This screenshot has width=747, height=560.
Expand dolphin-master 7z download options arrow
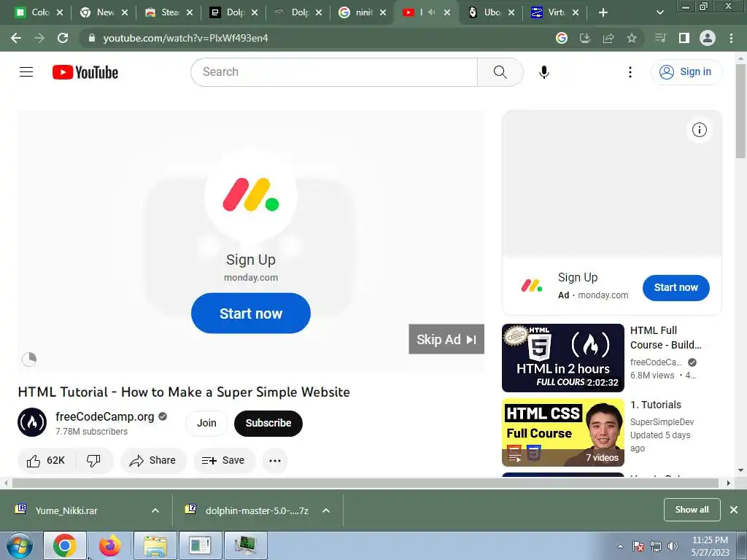(326, 510)
